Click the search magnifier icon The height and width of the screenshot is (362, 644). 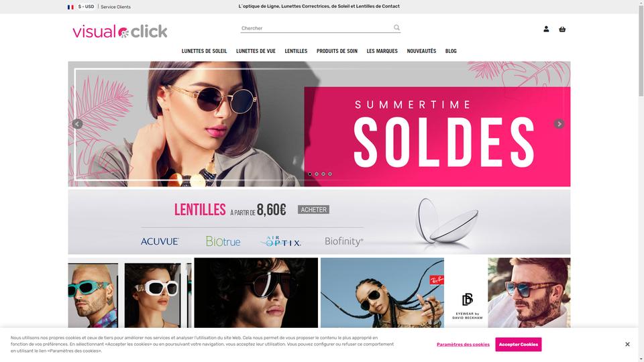(x=396, y=27)
